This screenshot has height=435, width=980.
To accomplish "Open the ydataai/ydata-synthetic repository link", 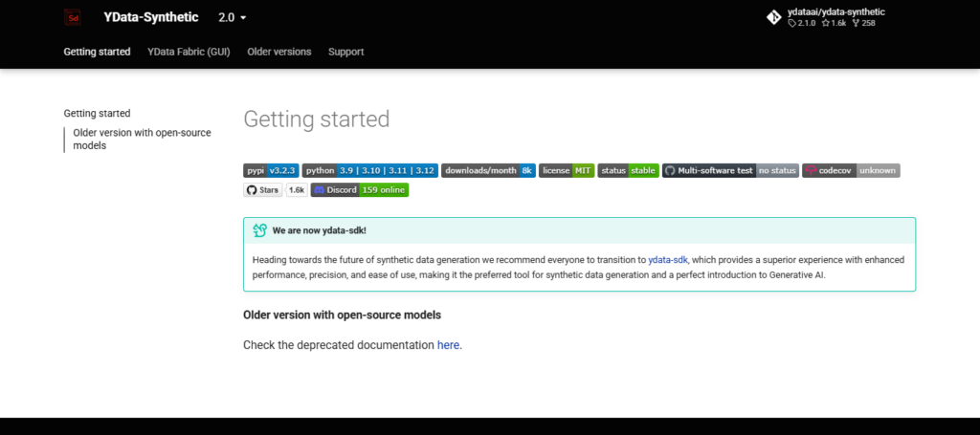I will (x=835, y=11).
